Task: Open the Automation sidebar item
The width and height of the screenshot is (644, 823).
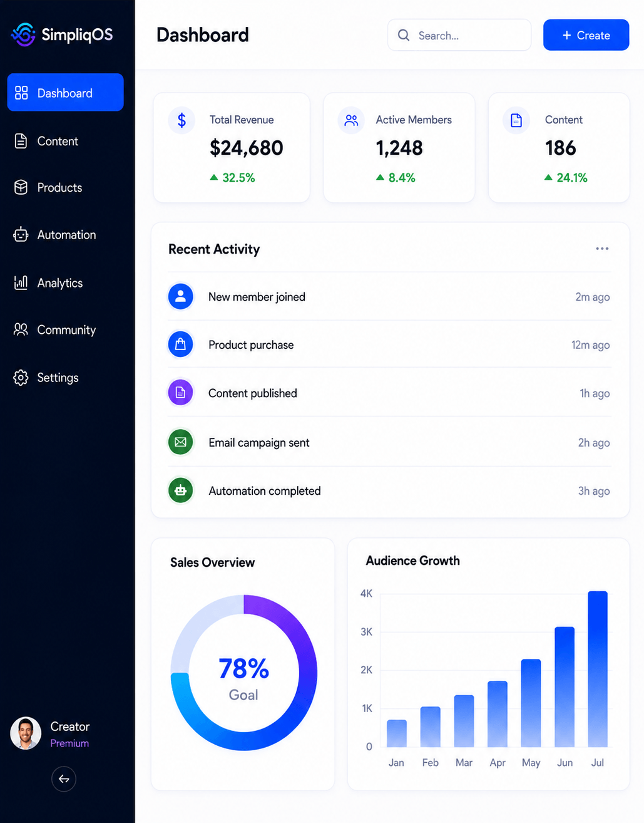Action: (66, 235)
